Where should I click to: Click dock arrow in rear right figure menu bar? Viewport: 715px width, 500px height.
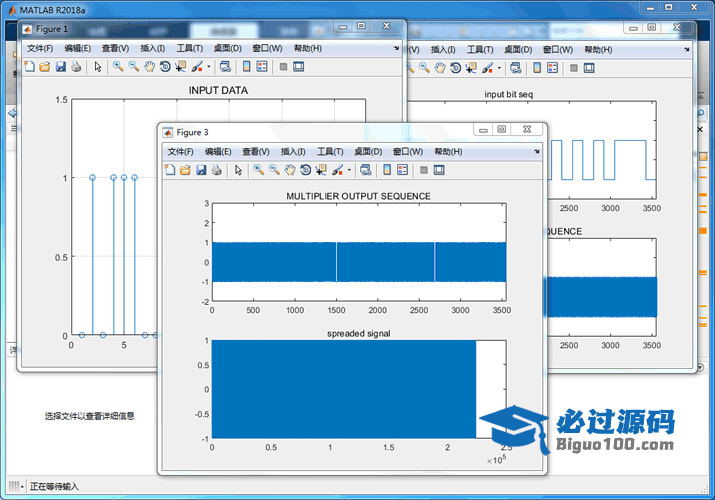pos(687,49)
